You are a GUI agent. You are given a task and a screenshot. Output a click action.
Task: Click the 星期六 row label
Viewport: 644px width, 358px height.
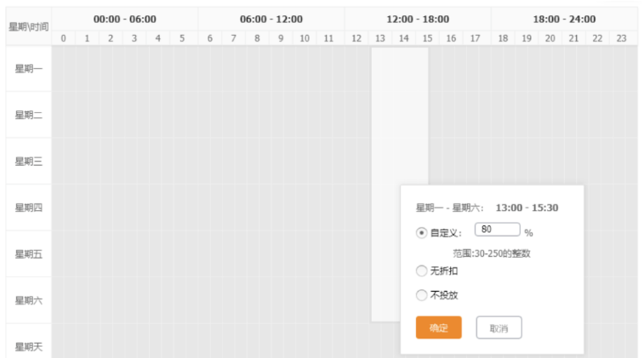pos(29,300)
